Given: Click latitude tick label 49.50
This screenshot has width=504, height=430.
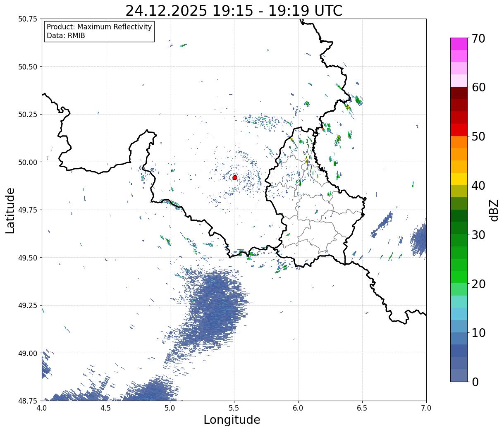Looking at the screenshot, I should [x=28, y=258].
